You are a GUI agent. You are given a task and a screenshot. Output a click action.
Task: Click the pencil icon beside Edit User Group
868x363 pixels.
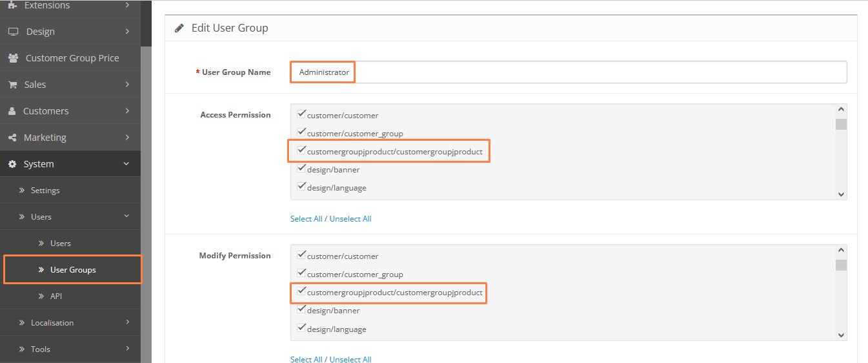(x=179, y=28)
